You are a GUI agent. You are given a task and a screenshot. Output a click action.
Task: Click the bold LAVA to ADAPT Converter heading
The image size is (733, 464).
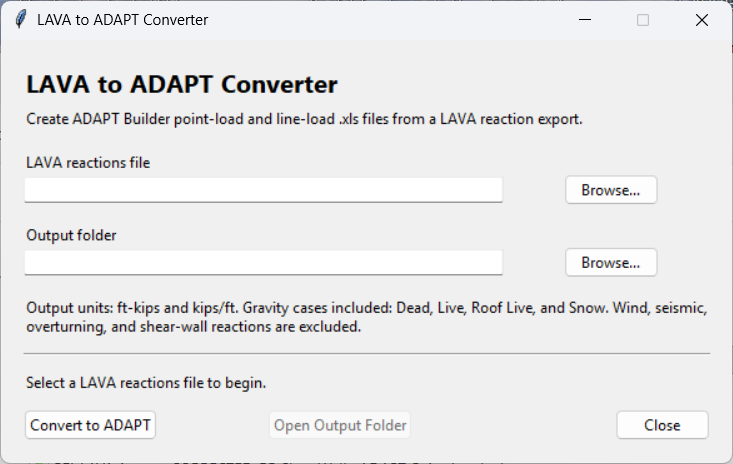(182, 85)
